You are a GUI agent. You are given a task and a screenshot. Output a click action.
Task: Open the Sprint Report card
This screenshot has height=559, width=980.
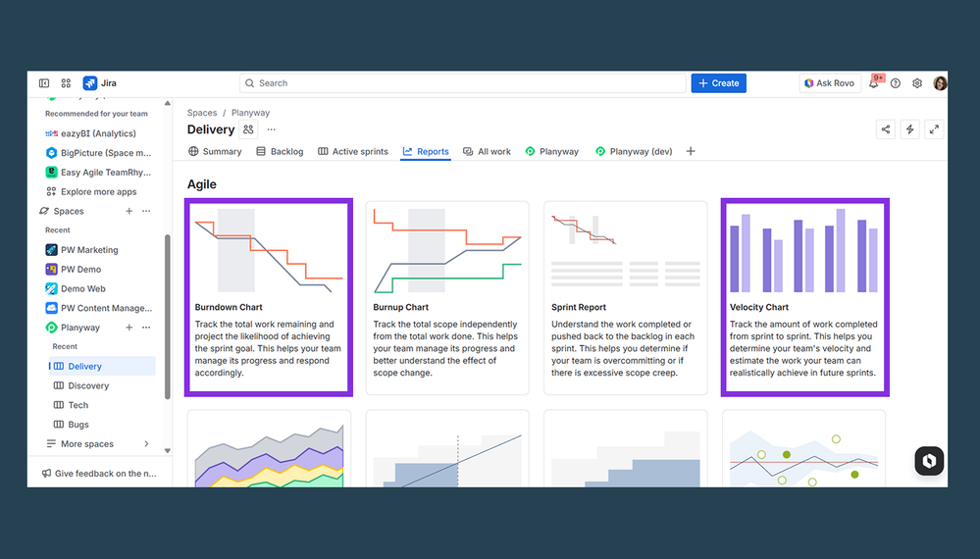point(626,297)
